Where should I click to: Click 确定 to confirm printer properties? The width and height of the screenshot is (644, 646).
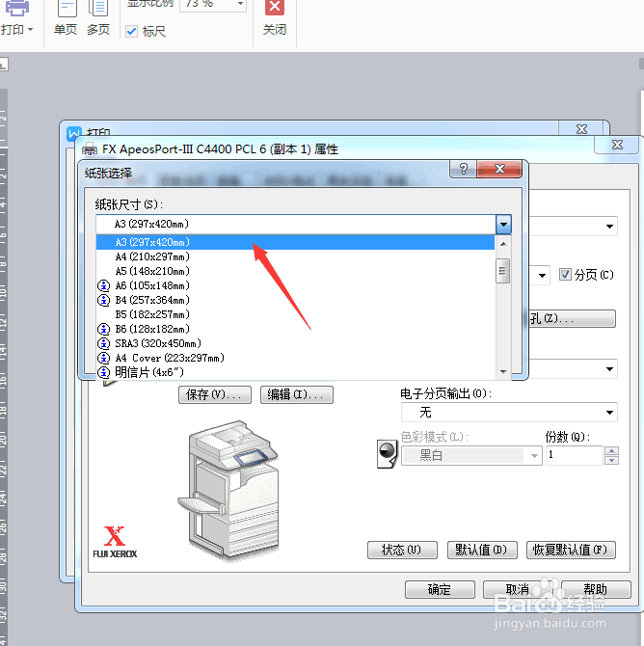point(440,589)
